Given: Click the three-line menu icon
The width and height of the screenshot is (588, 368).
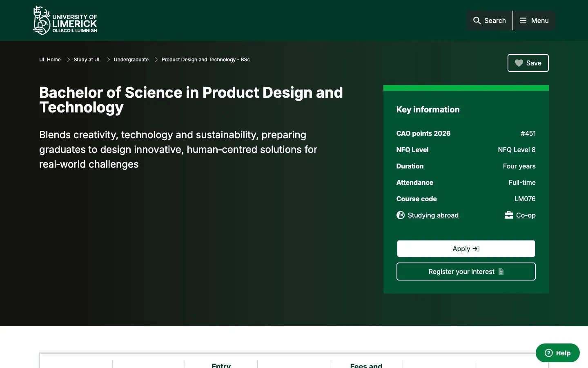Looking at the screenshot, I should [523, 20].
